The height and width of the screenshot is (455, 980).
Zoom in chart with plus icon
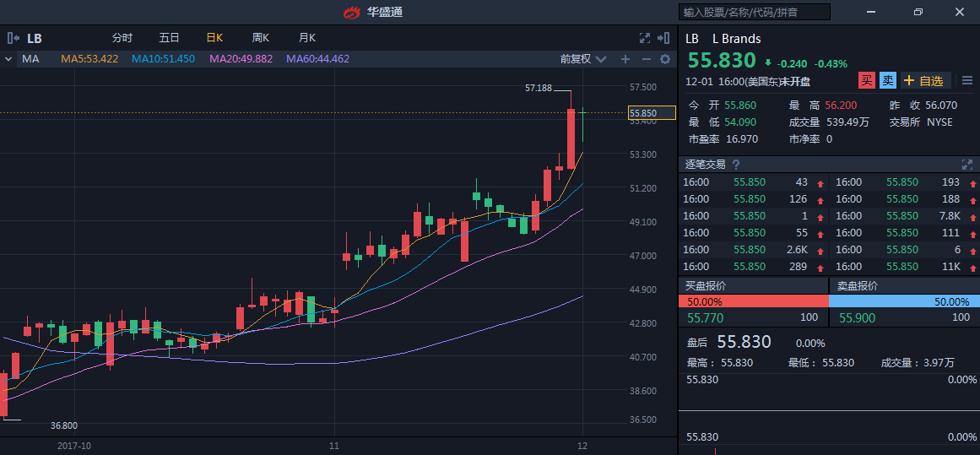pos(625,59)
